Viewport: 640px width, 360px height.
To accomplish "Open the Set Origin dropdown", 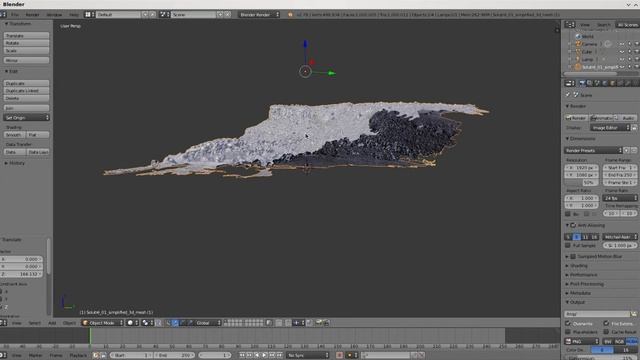I will (x=27, y=118).
